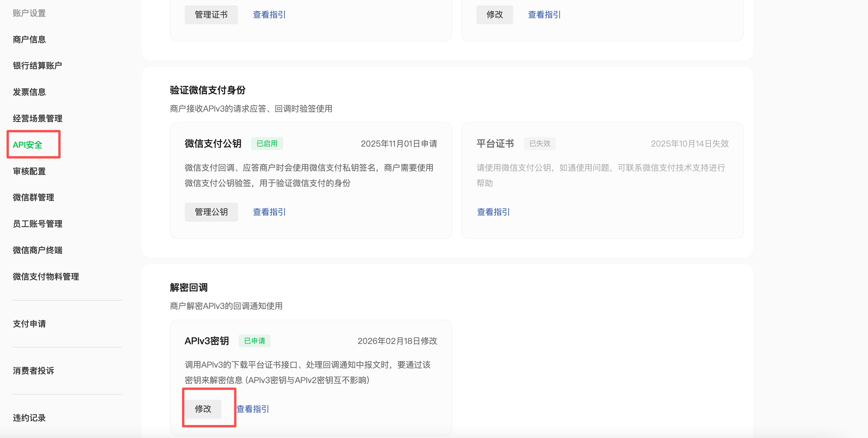Screen dimensions: 868x438
Task: Open 商户信息 in the sidebar
Action: pyautogui.click(x=29, y=39)
